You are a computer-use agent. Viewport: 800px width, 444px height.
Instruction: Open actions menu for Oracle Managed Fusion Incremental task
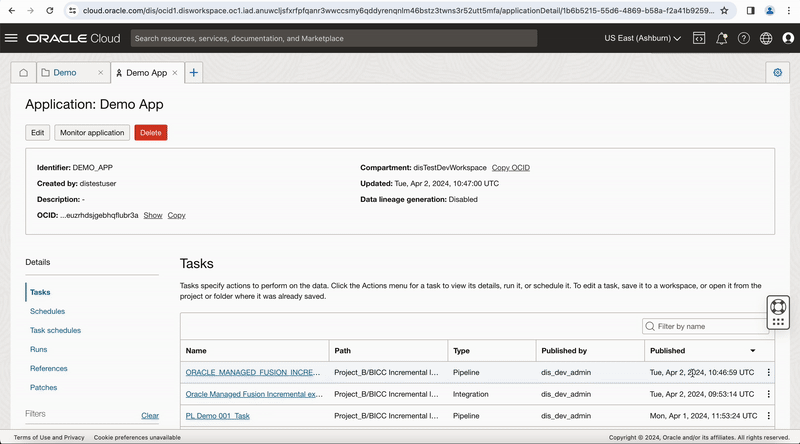[x=768, y=394]
